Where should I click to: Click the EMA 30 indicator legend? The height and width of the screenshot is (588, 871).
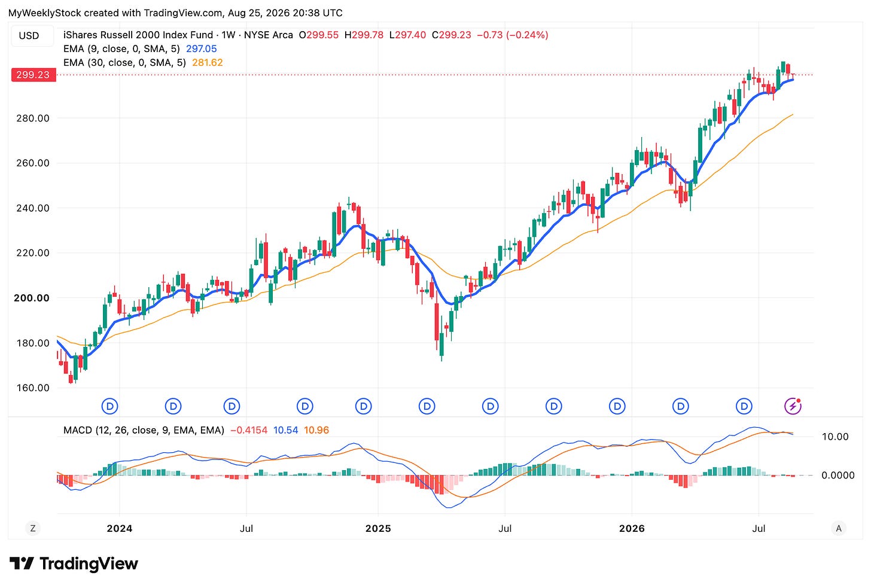pos(124,62)
